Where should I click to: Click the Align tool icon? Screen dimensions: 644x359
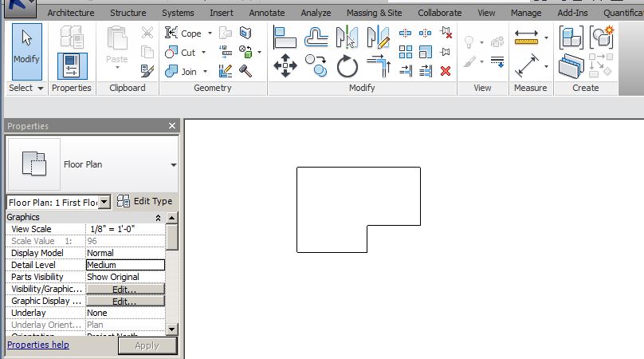285,37
